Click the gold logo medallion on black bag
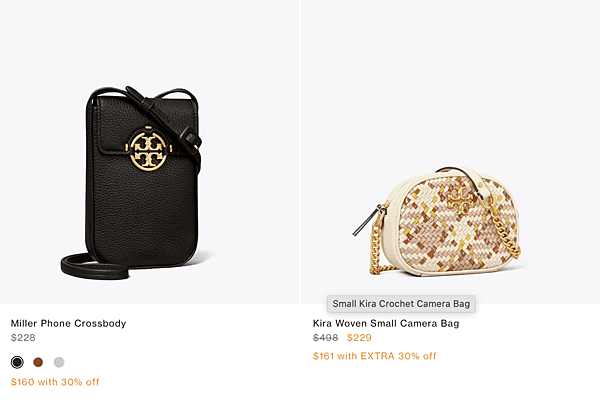This screenshot has height=405, width=600. 148,150
